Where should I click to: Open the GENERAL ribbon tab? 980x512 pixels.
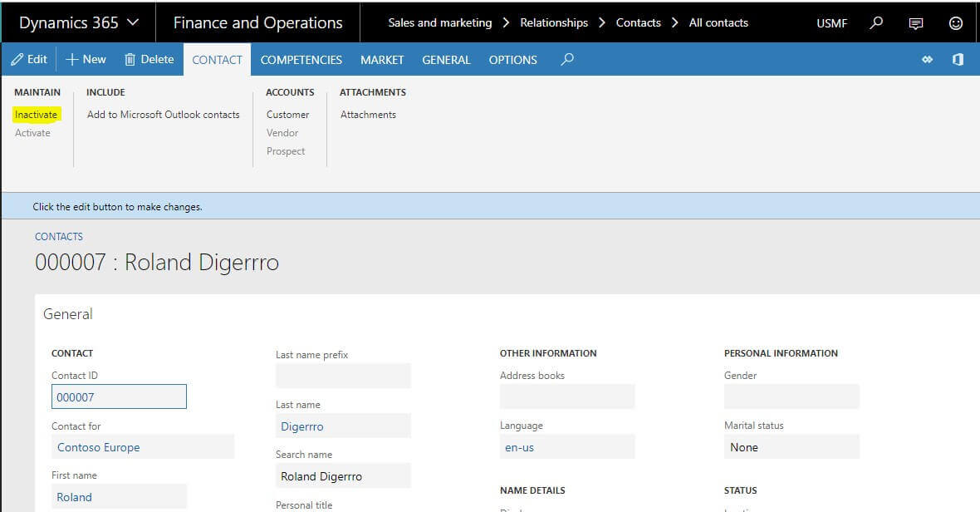[446, 60]
